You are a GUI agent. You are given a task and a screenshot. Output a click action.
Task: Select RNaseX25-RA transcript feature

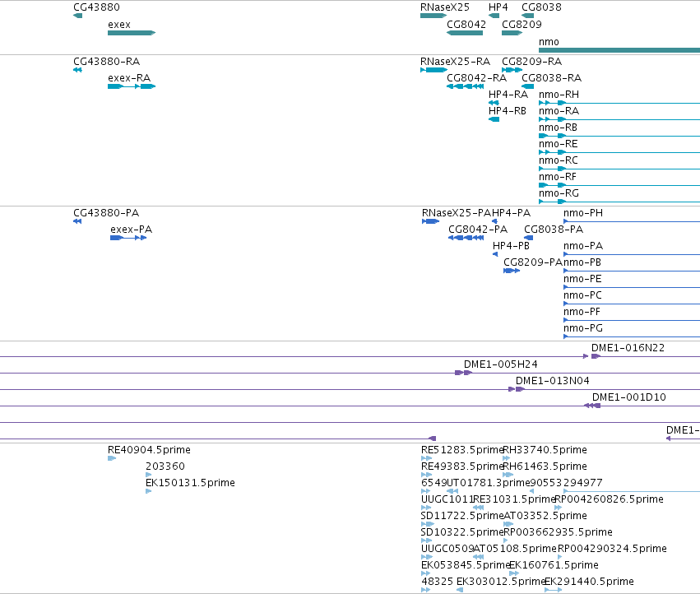click(433, 70)
